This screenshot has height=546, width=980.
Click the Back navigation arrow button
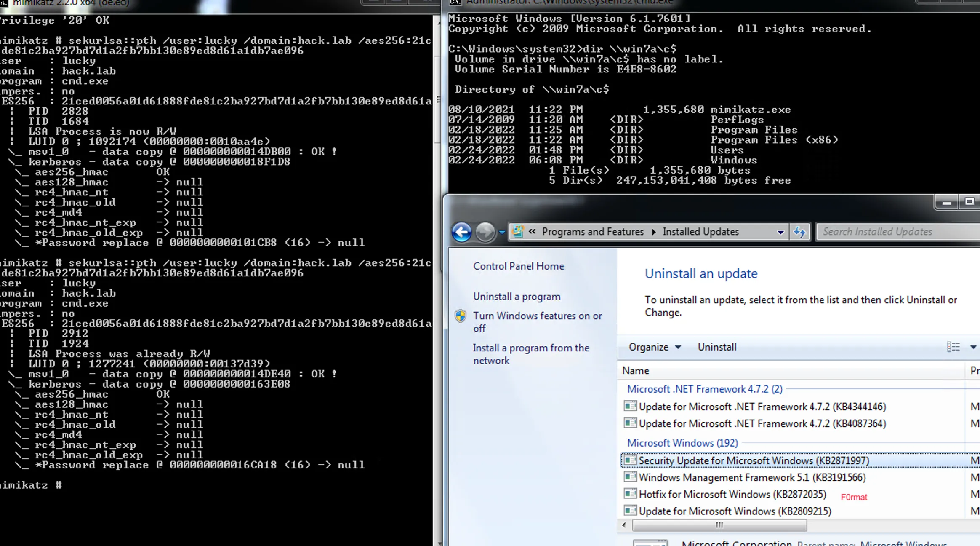tap(462, 232)
